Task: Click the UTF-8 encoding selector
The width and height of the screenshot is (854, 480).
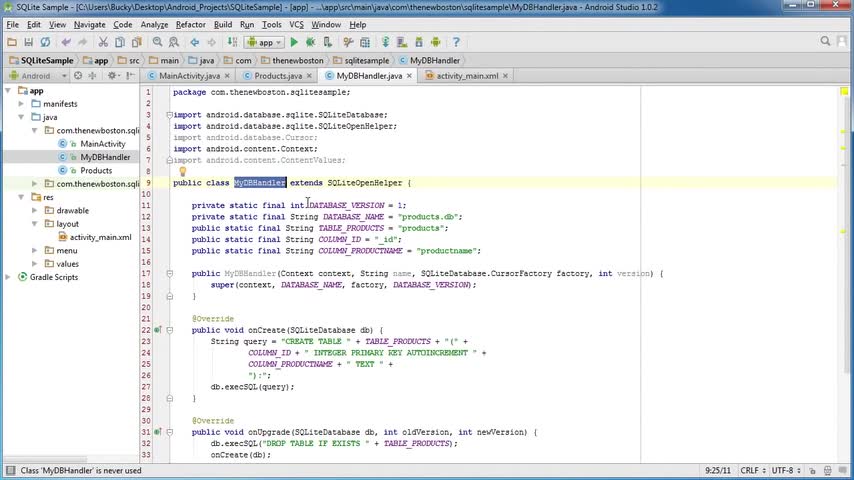Action: tap(782, 470)
